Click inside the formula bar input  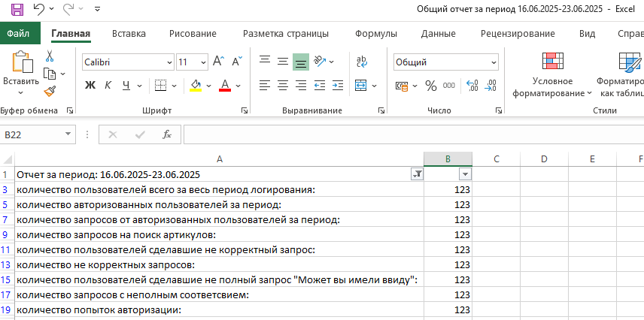(x=414, y=134)
